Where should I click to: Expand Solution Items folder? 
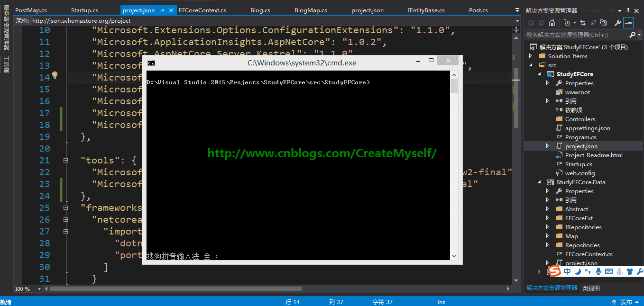[x=531, y=56]
